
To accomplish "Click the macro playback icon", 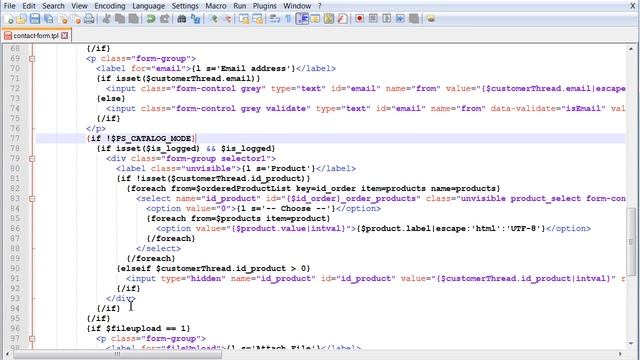I will [387, 19].
